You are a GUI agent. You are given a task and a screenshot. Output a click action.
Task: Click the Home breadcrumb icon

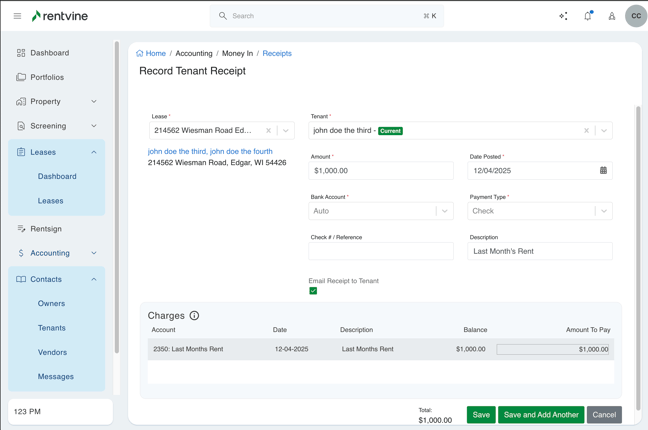click(140, 54)
